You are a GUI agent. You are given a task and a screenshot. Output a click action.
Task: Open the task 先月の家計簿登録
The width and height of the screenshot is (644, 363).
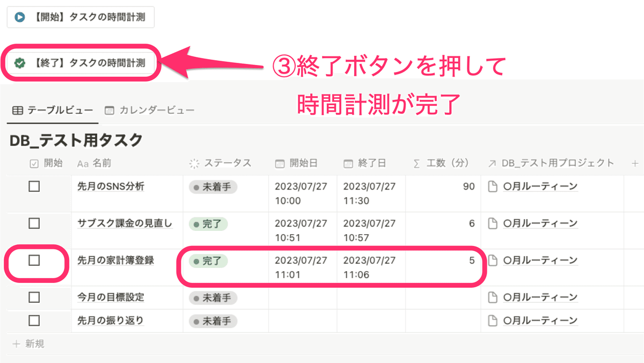pyautogui.click(x=116, y=260)
